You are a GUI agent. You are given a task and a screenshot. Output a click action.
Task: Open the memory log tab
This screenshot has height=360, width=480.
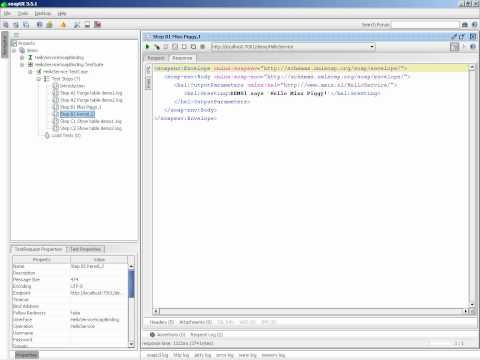[x=273, y=356]
